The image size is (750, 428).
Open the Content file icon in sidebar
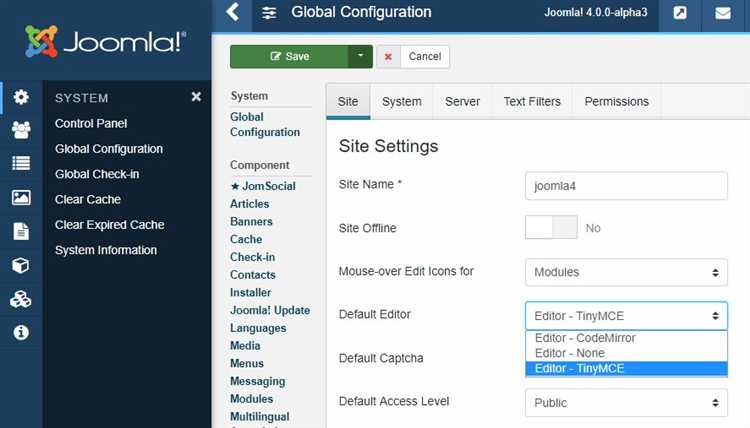(20, 232)
